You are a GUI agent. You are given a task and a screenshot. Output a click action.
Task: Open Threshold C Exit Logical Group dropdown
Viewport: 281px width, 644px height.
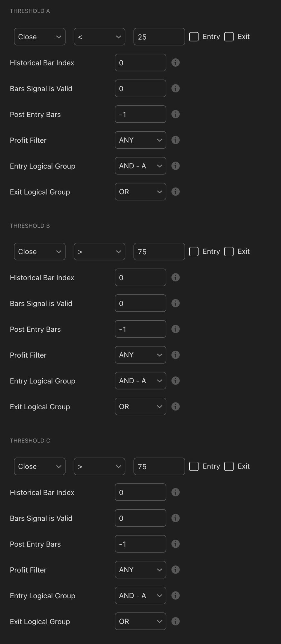pyautogui.click(x=140, y=621)
